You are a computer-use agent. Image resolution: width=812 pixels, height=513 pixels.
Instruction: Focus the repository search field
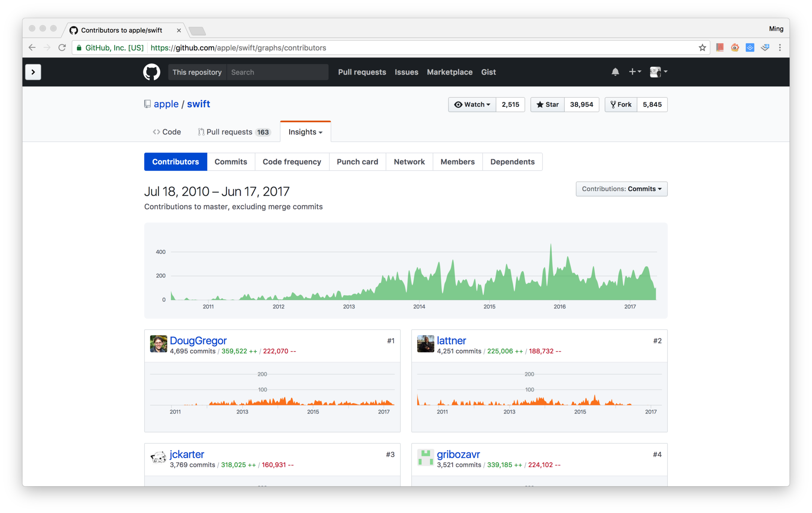pos(278,72)
